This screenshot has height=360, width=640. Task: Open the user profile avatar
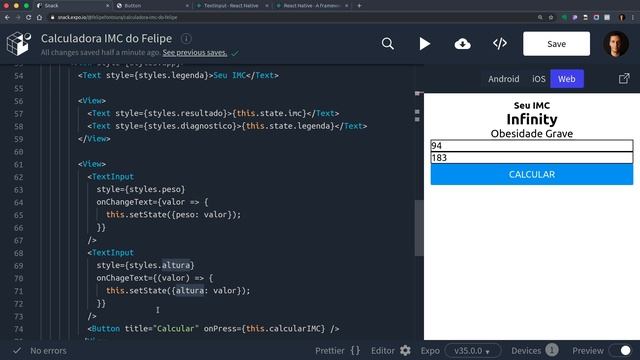(616, 44)
